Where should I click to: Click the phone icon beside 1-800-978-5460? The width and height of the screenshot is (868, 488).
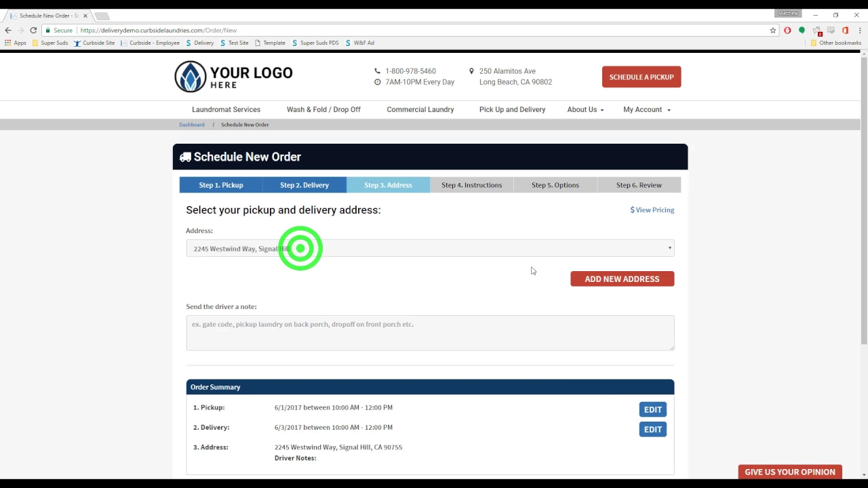377,70
